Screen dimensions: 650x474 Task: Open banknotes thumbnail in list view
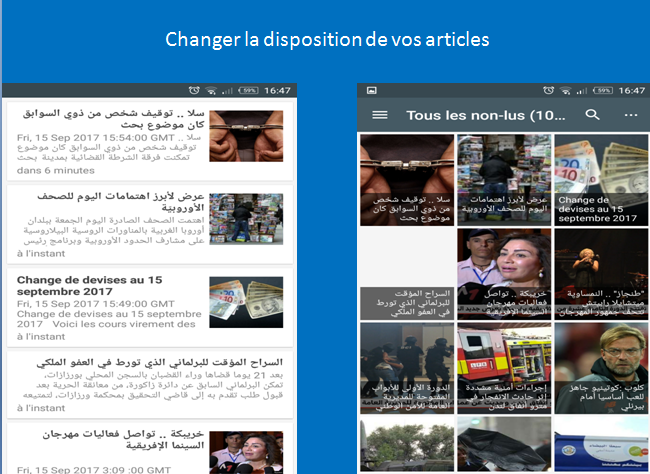point(246,302)
